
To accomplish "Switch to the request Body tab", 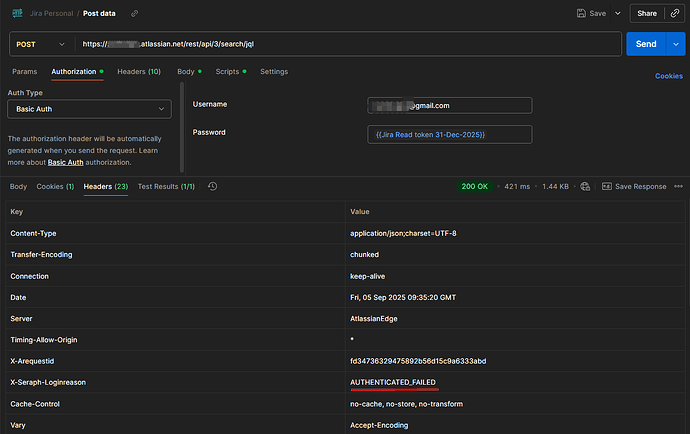I will pos(186,72).
